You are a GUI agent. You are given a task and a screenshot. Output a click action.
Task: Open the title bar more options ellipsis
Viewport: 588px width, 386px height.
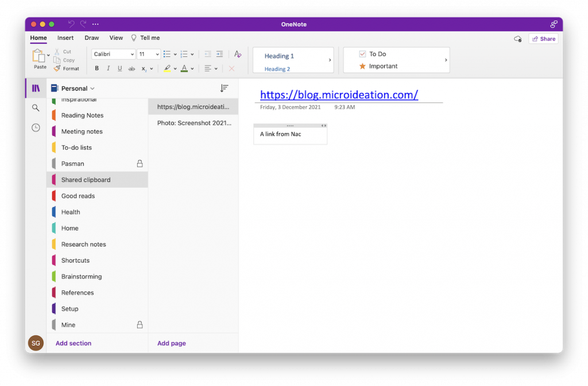pos(96,24)
